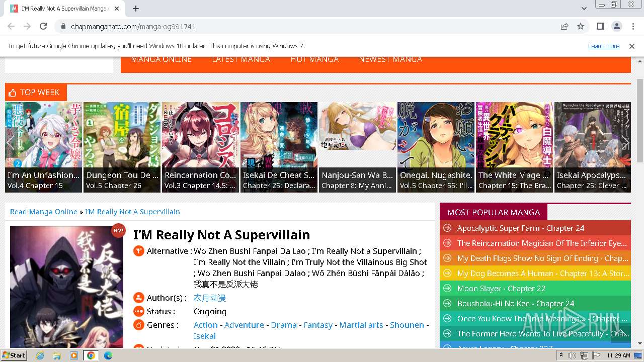Open the Adventure genre link
The width and height of the screenshot is (644, 362).
tap(244, 325)
